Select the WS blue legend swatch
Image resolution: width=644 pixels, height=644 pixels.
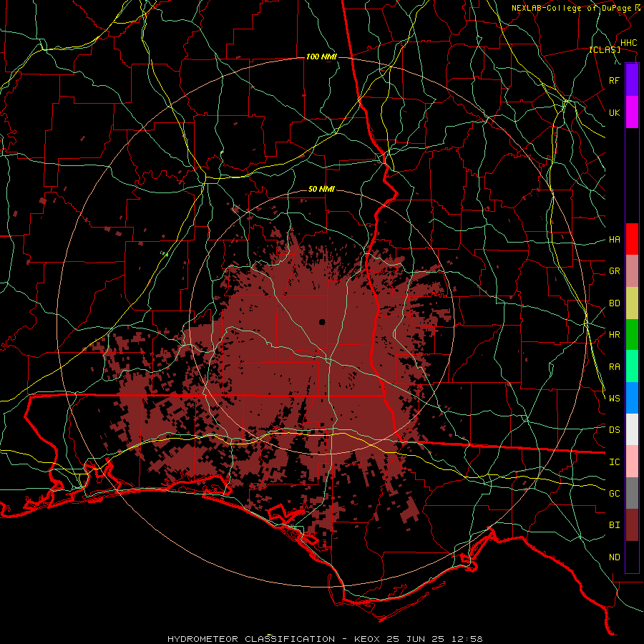point(632,398)
